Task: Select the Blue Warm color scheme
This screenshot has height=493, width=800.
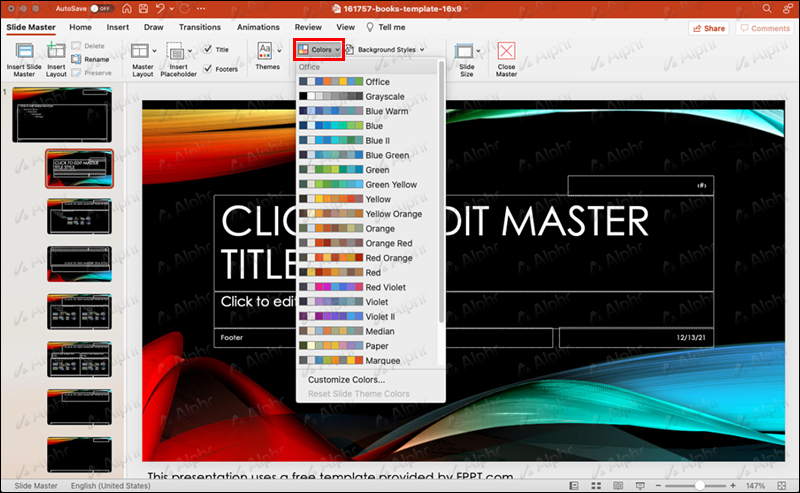Action: (386, 111)
